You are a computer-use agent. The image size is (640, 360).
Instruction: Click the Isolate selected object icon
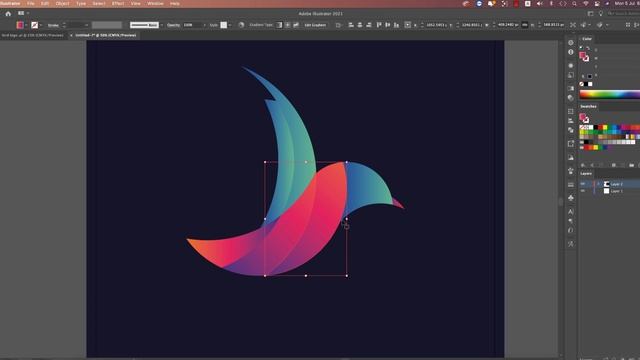tap(573, 25)
